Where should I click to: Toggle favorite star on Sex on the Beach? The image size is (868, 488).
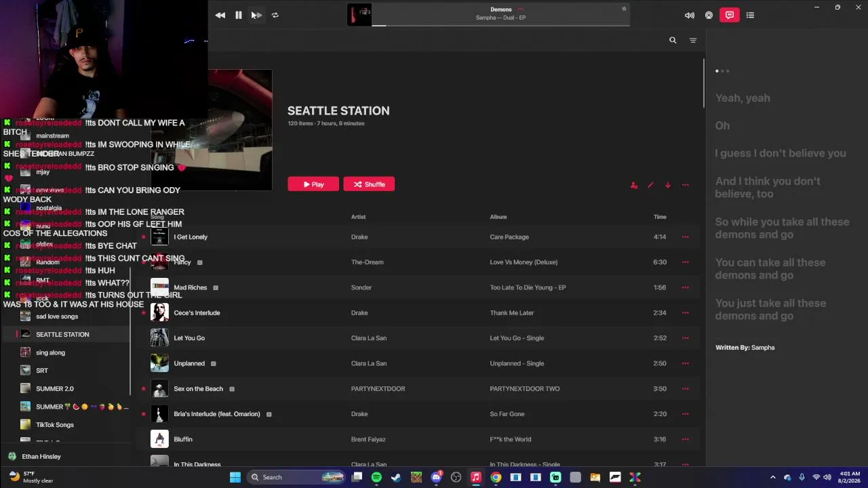pyautogui.click(x=143, y=389)
